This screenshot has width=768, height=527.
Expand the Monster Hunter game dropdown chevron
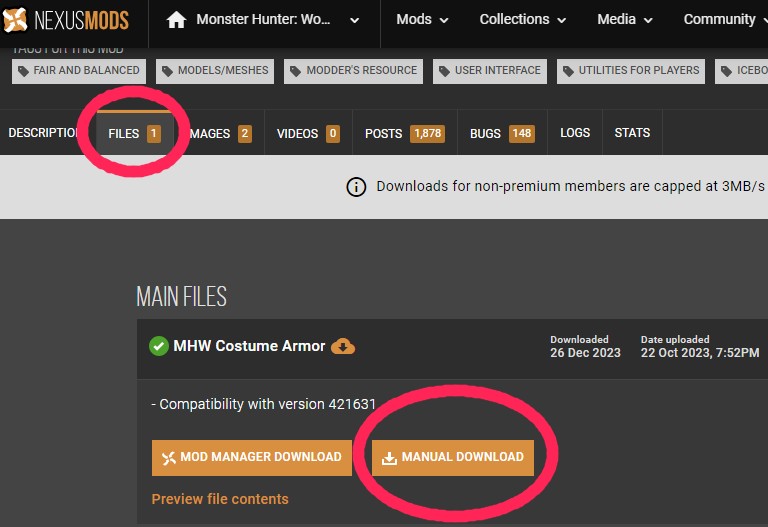pos(355,21)
